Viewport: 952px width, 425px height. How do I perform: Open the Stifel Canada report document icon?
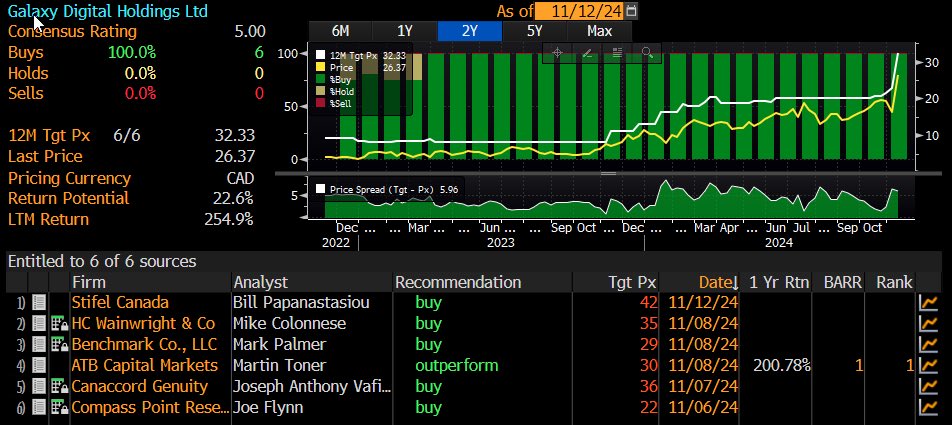pos(39,302)
